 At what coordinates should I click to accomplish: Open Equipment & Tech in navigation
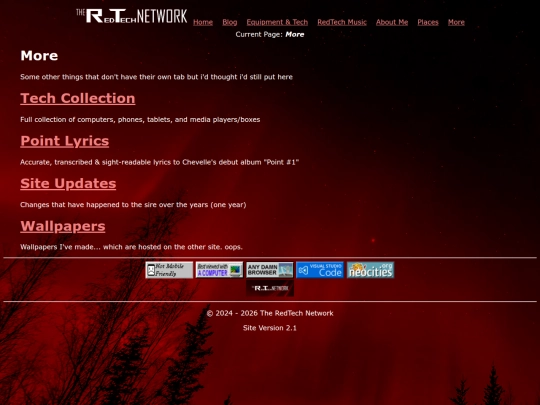pos(277,22)
